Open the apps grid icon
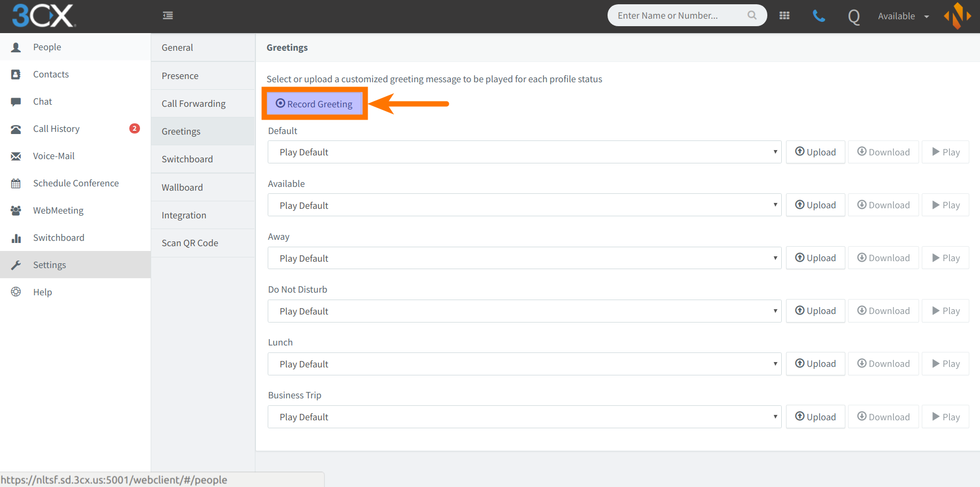980x487 pixels. [784, 15]
